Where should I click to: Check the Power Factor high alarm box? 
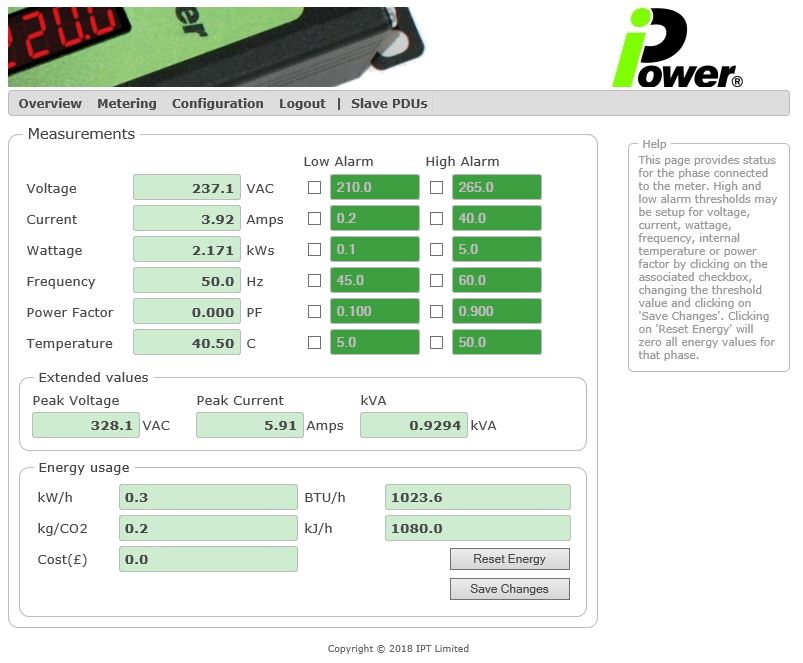pyautogui.click(x=437, y=312)
